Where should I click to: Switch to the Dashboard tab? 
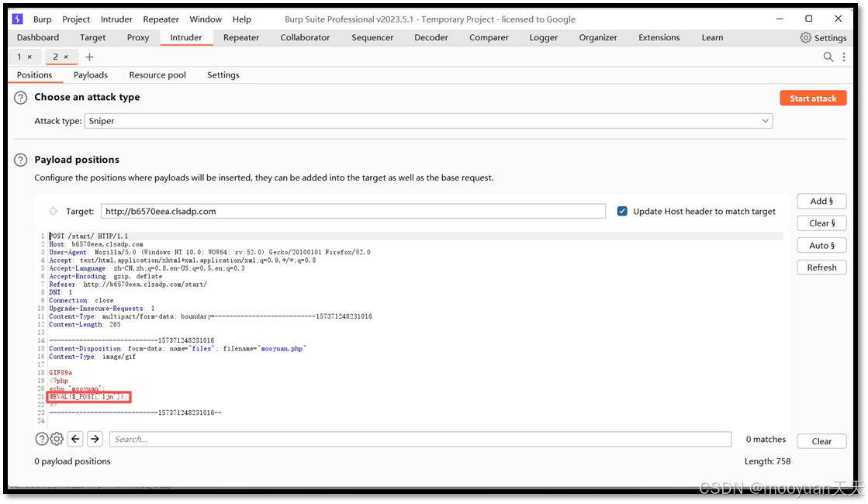tap(38, 38)
